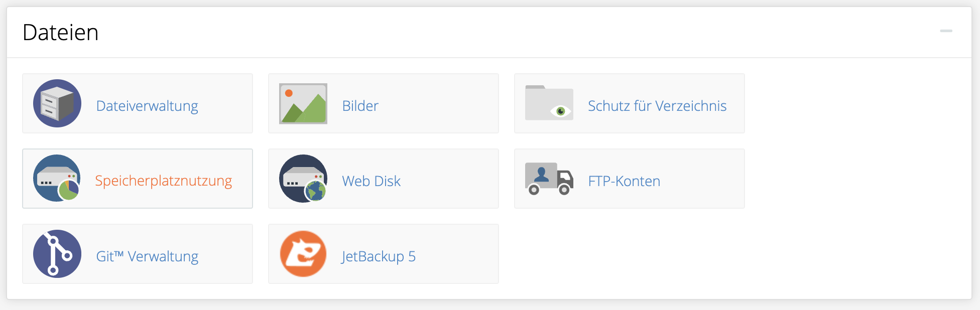Select the Speicherplatznutzung text link
Viewport: 980px width, 310px height.
click(x=163, y=181)
